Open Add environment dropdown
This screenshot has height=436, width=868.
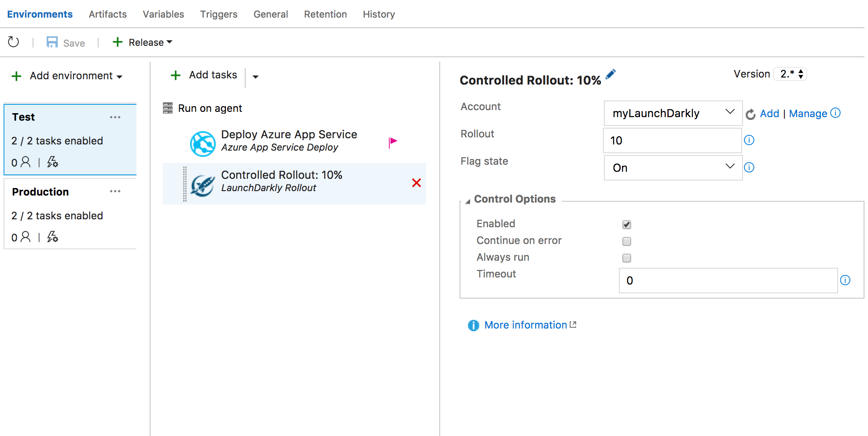point(119,77)
